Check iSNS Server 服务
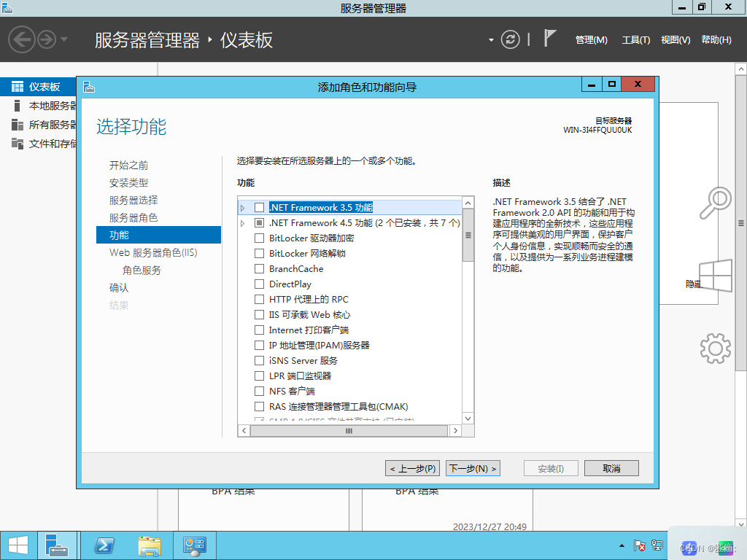Screen dimensions: 747x560 point(259,360)
